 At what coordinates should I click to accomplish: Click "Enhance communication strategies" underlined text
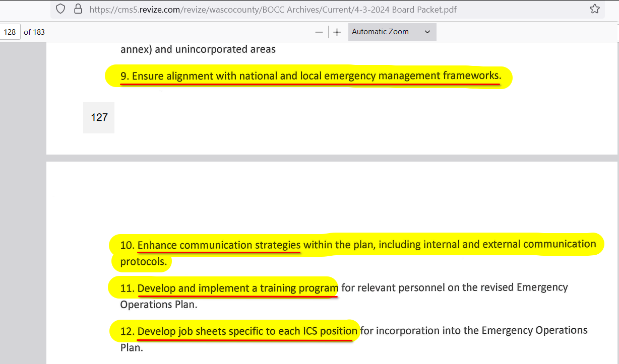[x=219, y=245]
